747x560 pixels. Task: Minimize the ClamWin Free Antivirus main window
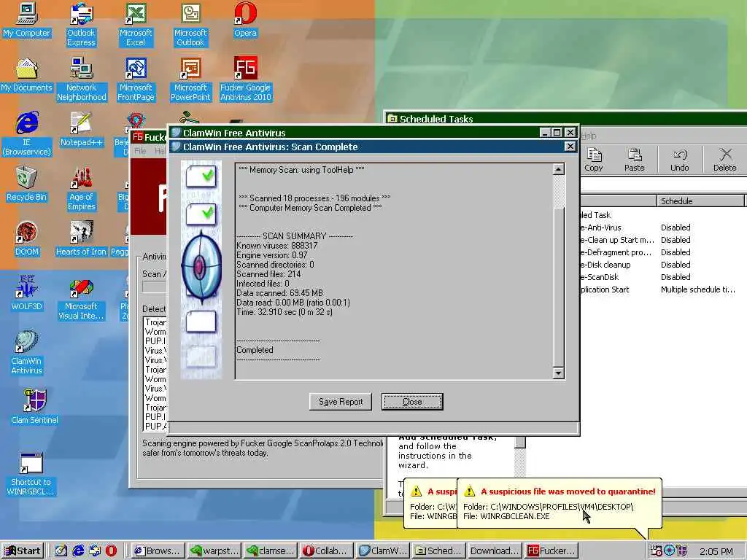tap(546, 133)
